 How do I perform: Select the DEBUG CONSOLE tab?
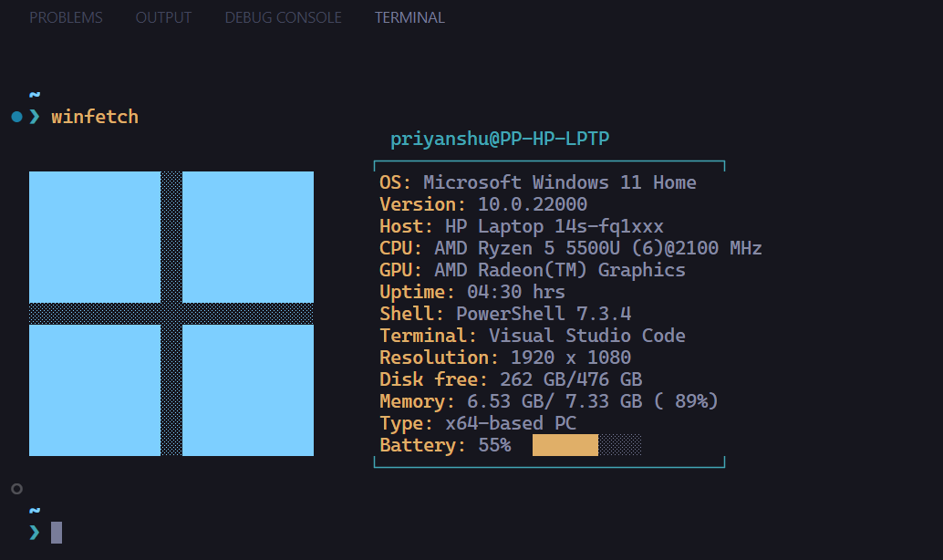[x=283, y=16]
